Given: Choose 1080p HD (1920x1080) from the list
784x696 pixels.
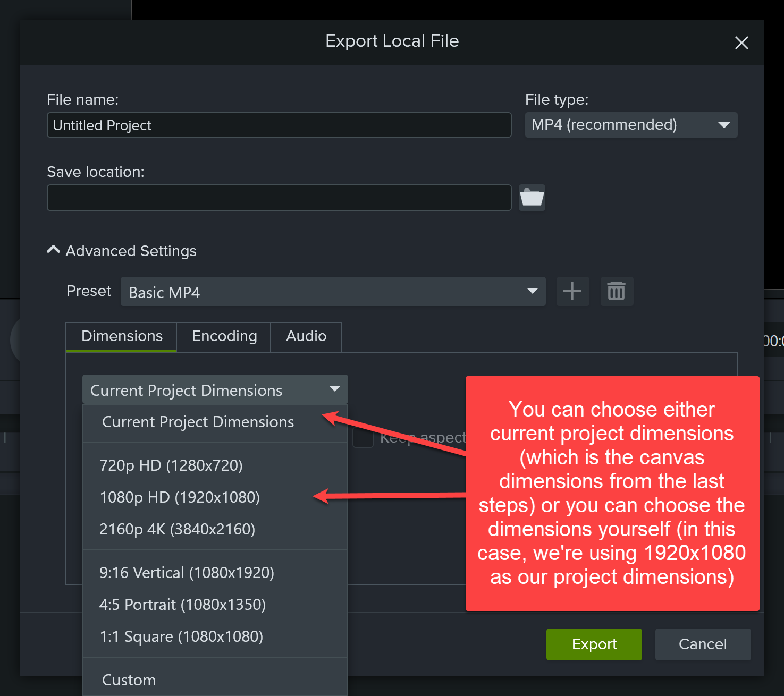Looking at the screenshot, I should (x=180, y=497).
